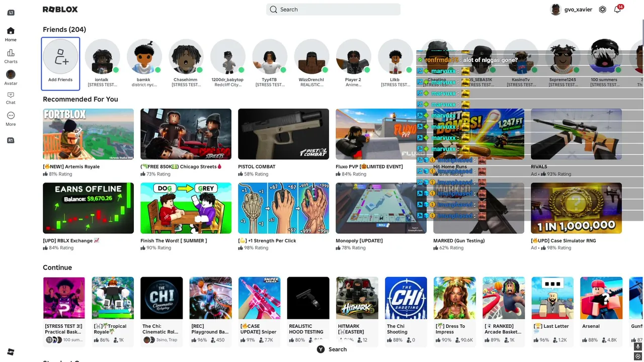Open Roblox Studio icon at sidebar bottom
Image resolution: width=644 pixels, height=362 pixels.
coord(11,352)
